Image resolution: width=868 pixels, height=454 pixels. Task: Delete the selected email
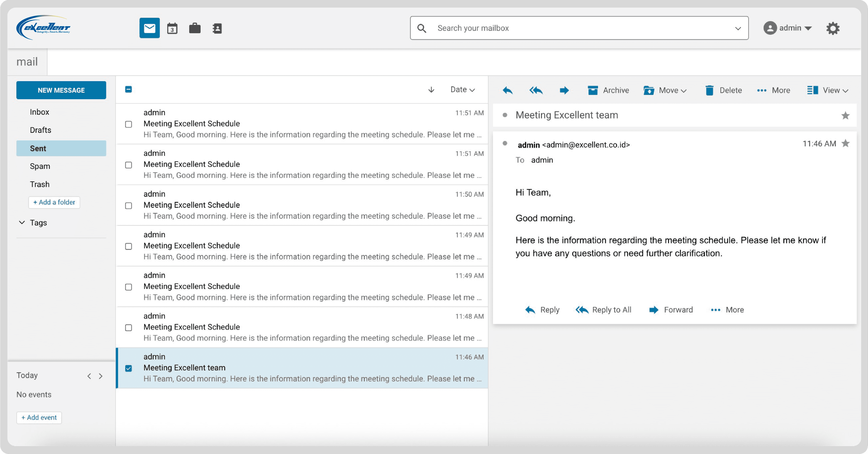pos(723,90)
